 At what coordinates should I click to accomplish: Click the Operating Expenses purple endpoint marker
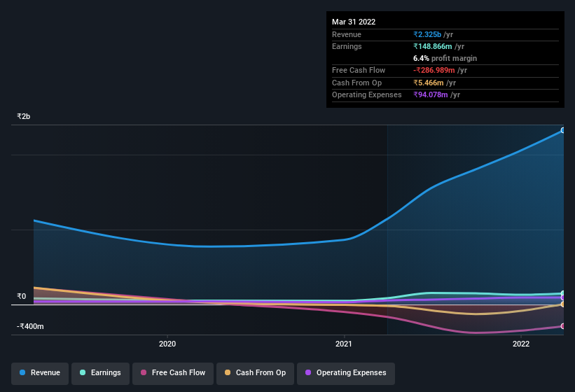563,297
